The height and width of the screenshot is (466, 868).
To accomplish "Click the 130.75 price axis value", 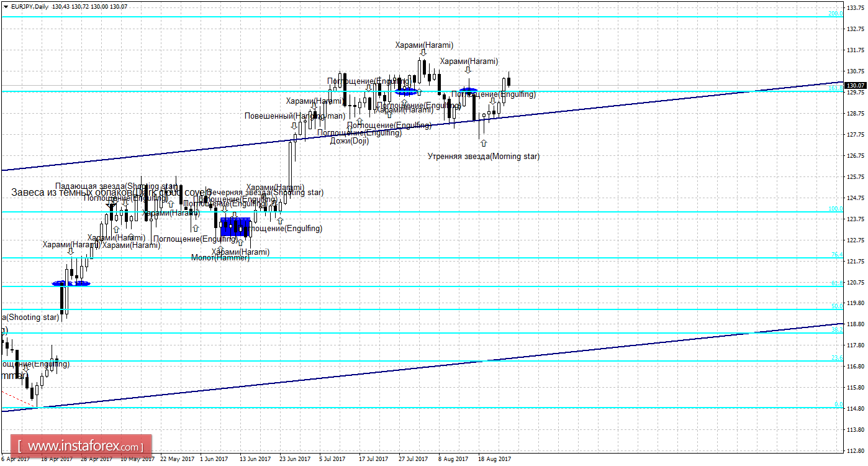I will [856, 71].
